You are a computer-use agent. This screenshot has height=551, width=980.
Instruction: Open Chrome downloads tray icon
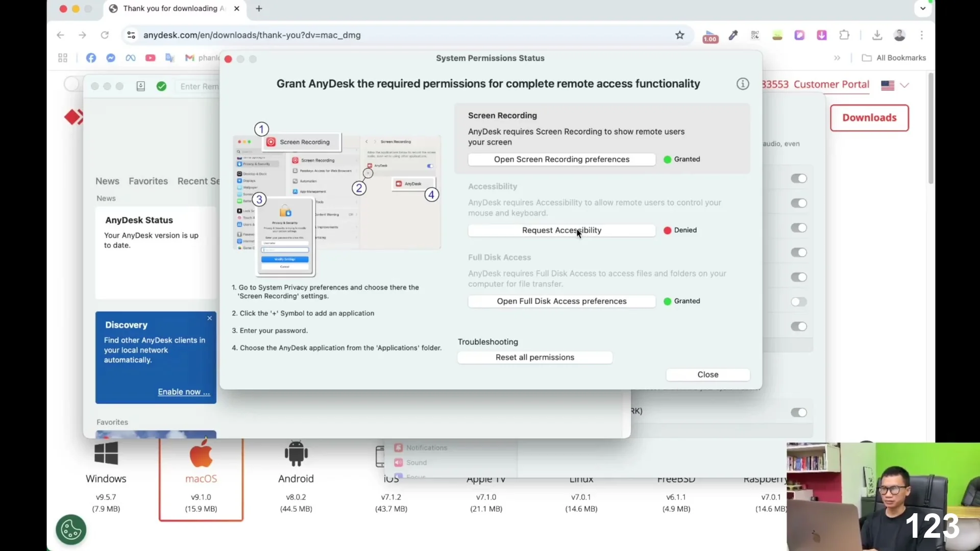877,35
